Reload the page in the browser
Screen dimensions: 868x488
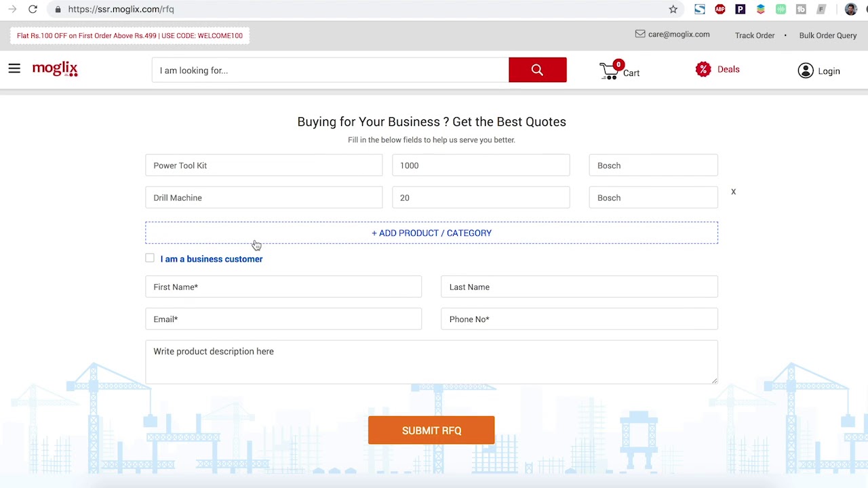[33, 9]
